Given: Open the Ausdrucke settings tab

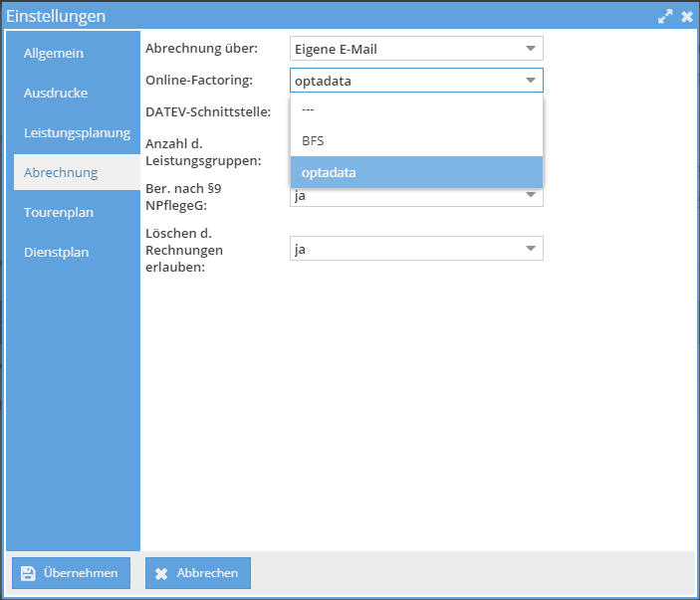Looking at the screenshot, I should point(56,93).
